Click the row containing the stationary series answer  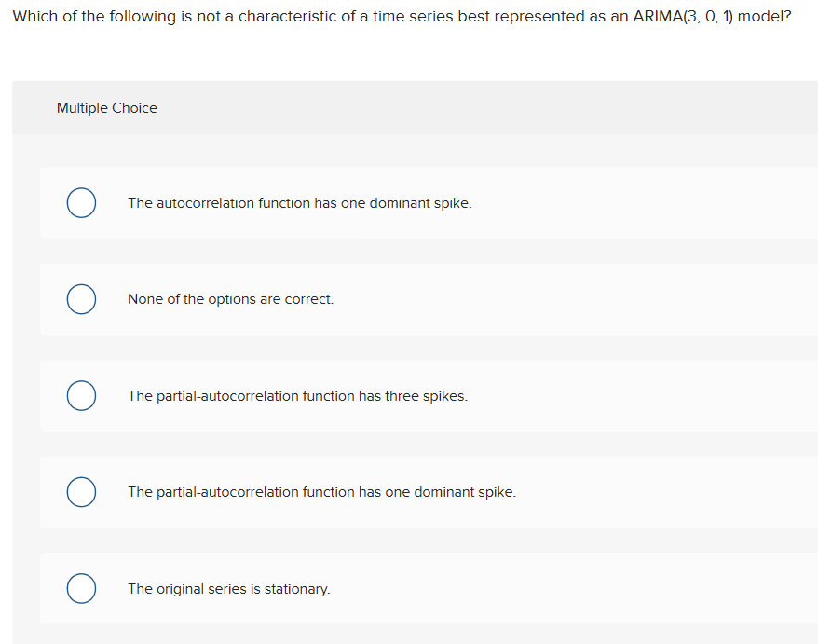[x=410, y=588]
